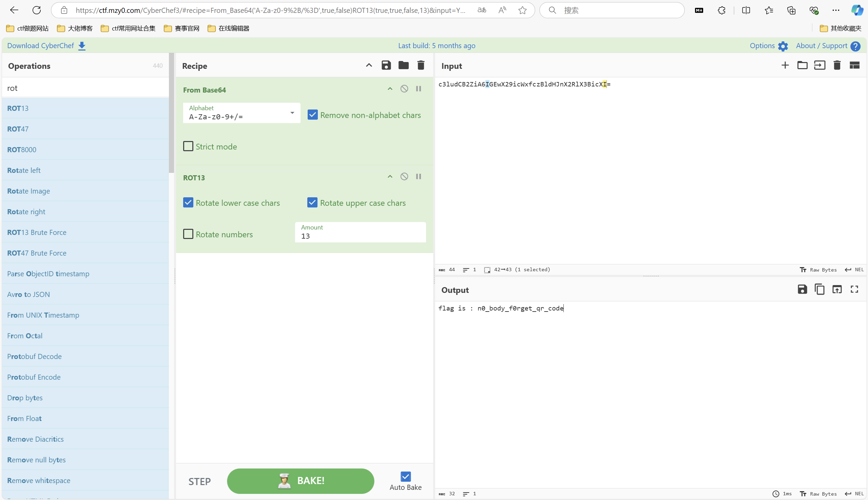Open a file as input

819,65
